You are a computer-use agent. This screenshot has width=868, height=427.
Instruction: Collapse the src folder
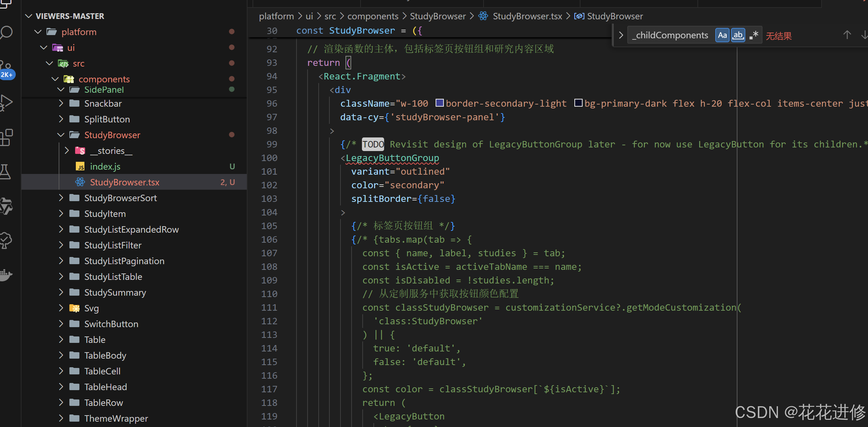(49, 63)
